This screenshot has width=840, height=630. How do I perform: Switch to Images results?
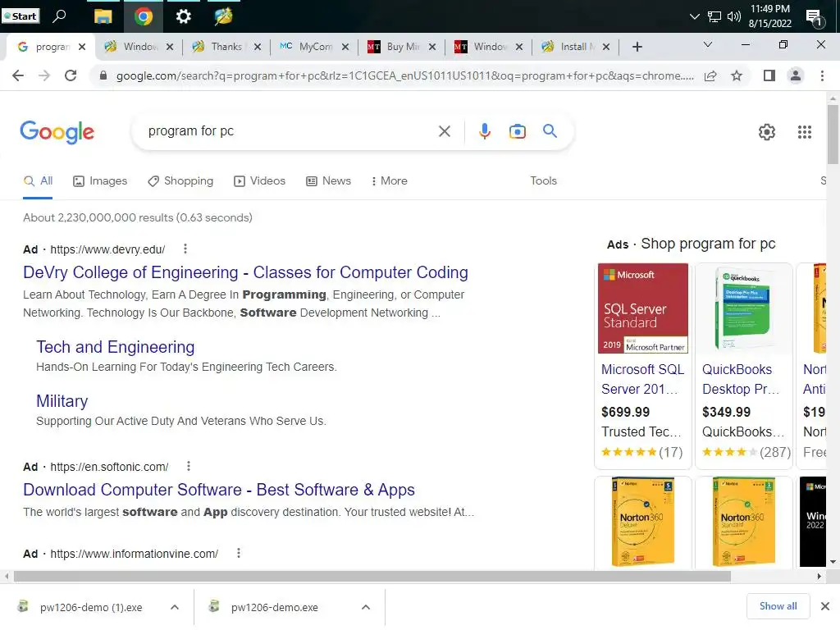[100, 181]
